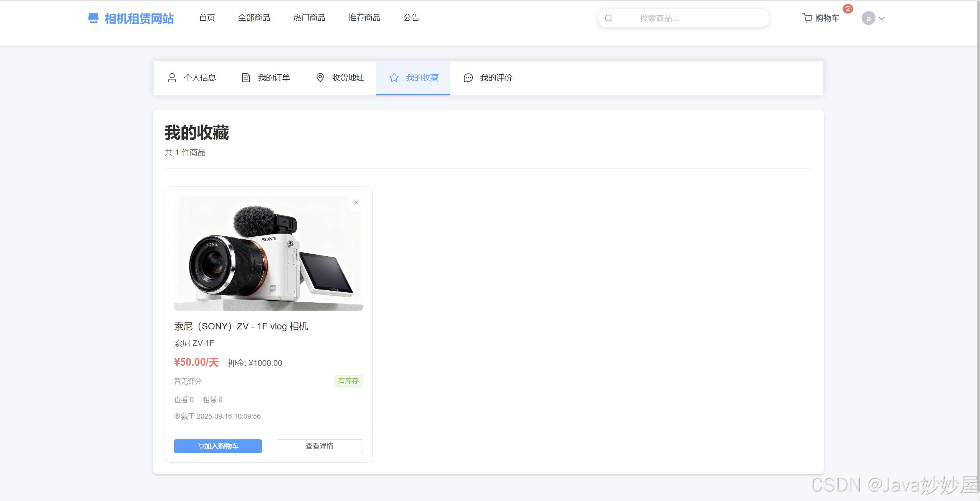Click the 索尼 ZV-1F subtitle text
980x501 pixels.
[194, 343]
